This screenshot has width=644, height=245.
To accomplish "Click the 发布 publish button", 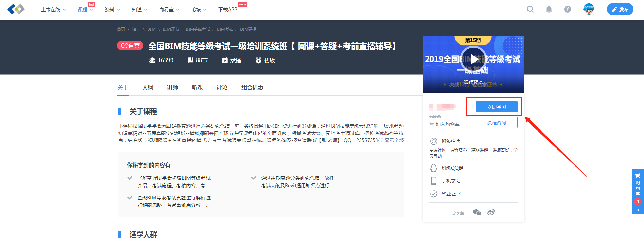I will click(x=620, y=9).
